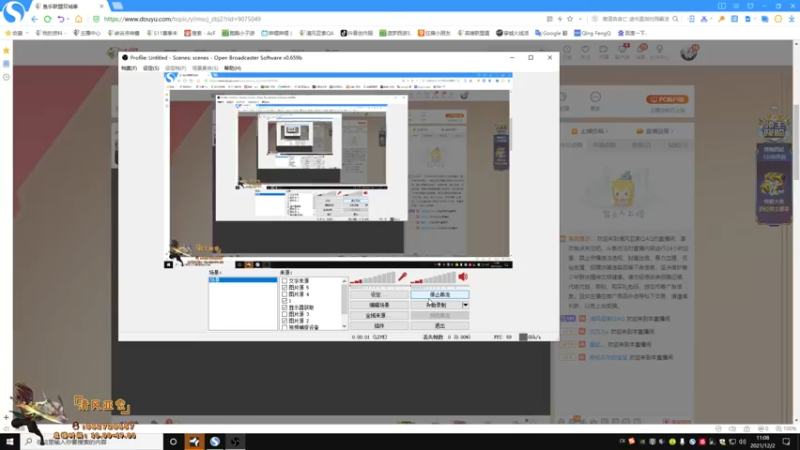The height and width of the screenshot is (450, 800).
Task: Toggle the 图片源 5 source checkbox
Action: [x=285, y=288]
